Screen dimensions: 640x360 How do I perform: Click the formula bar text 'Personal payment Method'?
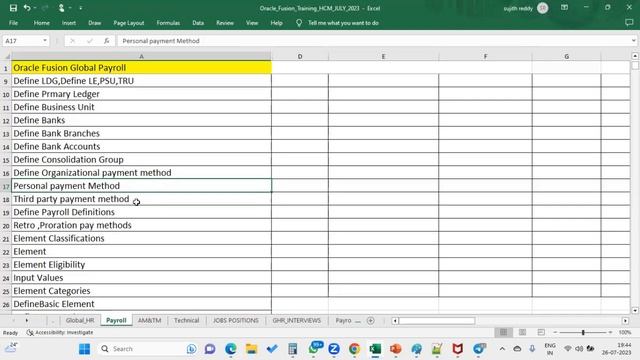click(161, 41)
